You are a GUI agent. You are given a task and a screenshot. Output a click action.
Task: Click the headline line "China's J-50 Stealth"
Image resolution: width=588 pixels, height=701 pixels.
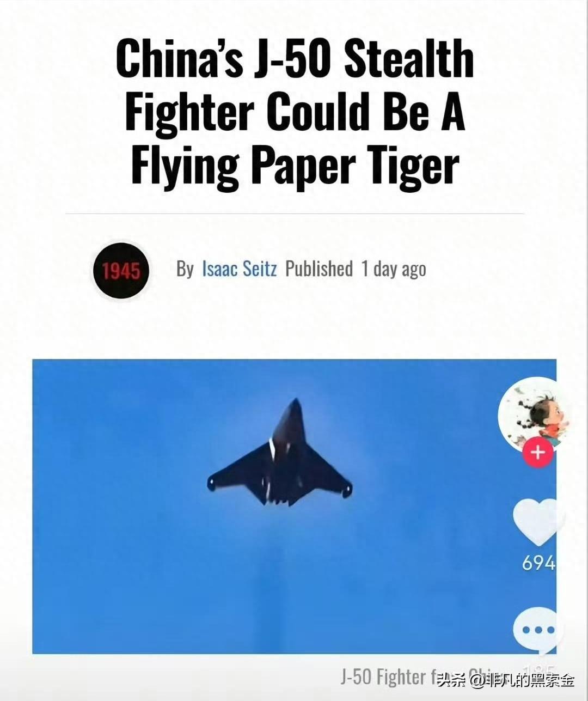coord(295,59)
